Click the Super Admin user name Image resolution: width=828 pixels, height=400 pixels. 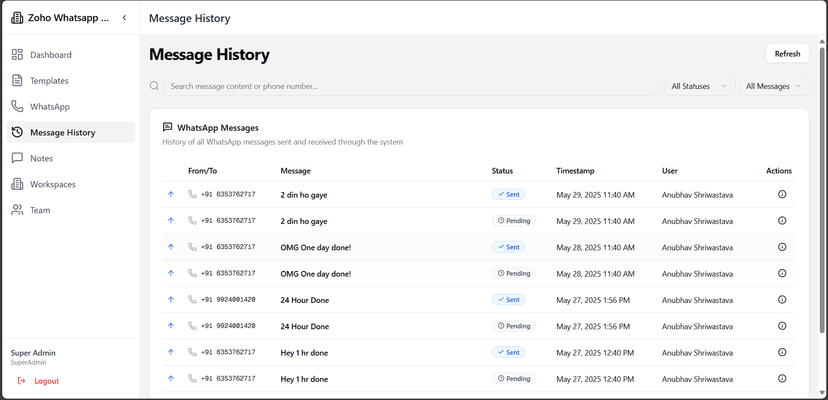[33, 352]
